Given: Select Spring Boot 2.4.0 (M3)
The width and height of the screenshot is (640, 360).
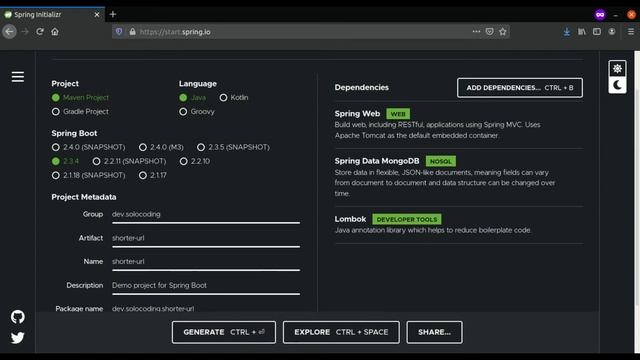Looking at the screenshot, I should coord(161,147).
